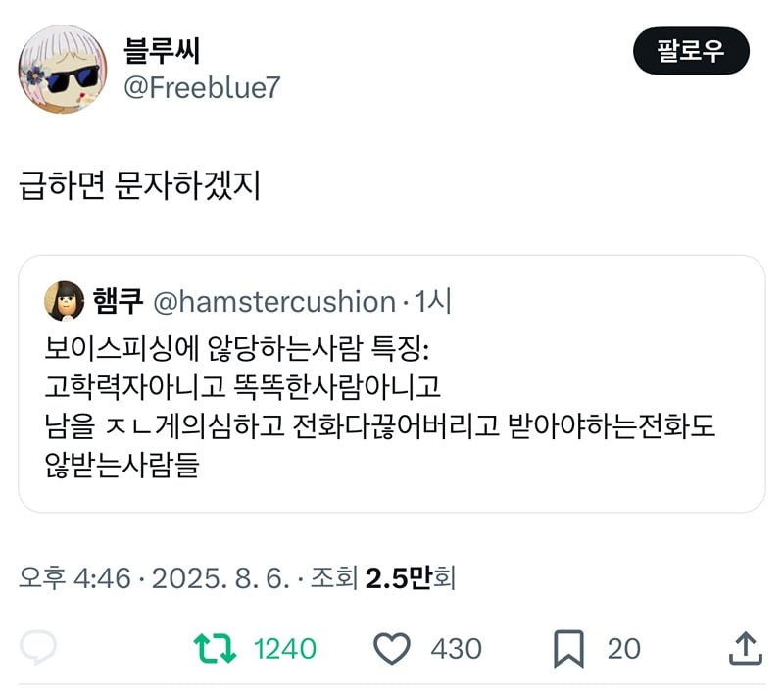
Task: Click the 1240 retweet count
Action: tap(285, 648)
